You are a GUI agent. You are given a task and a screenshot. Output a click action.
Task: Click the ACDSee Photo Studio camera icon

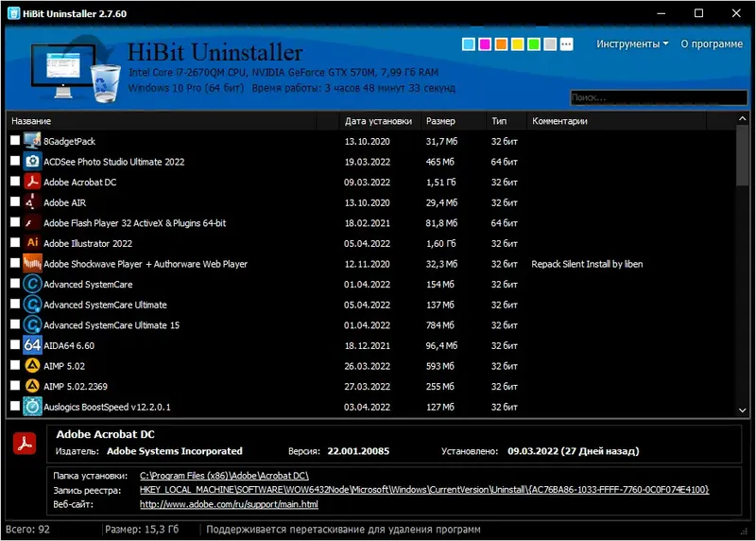pyautogui.click(x=32, y=161)
